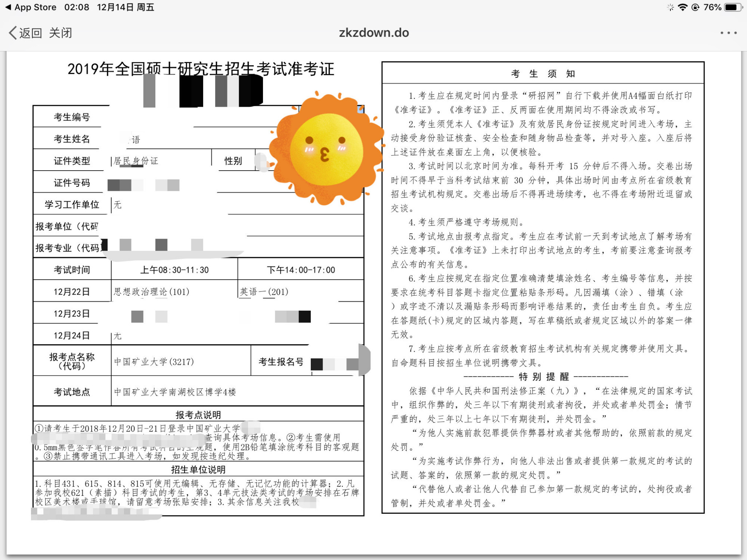The height and width of the screenshot is (560, 747).
Task: Tap the sun emoji sticker on photo
Action: coord(326,150)
